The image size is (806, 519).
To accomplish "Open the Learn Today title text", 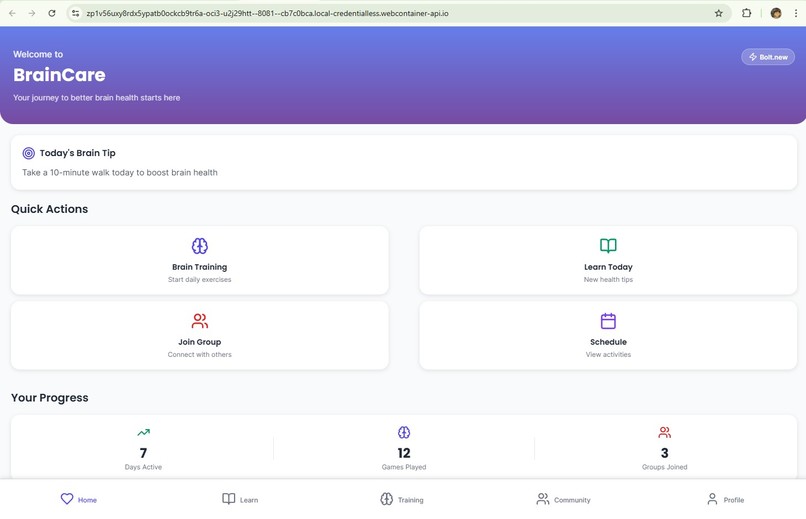I will click(608, 267).
